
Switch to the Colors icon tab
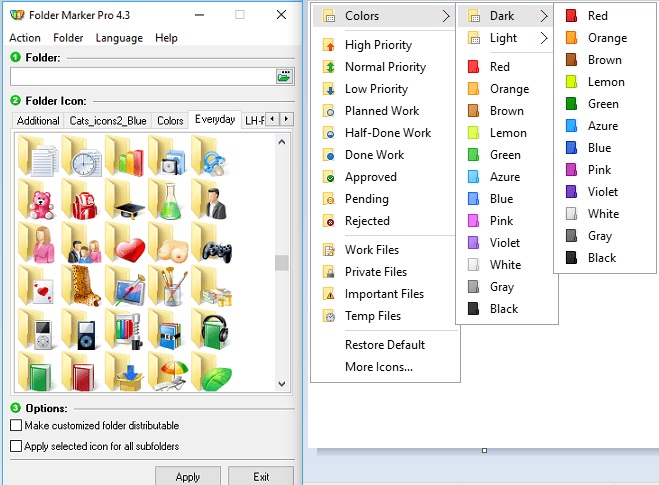[x=170, y=121]
